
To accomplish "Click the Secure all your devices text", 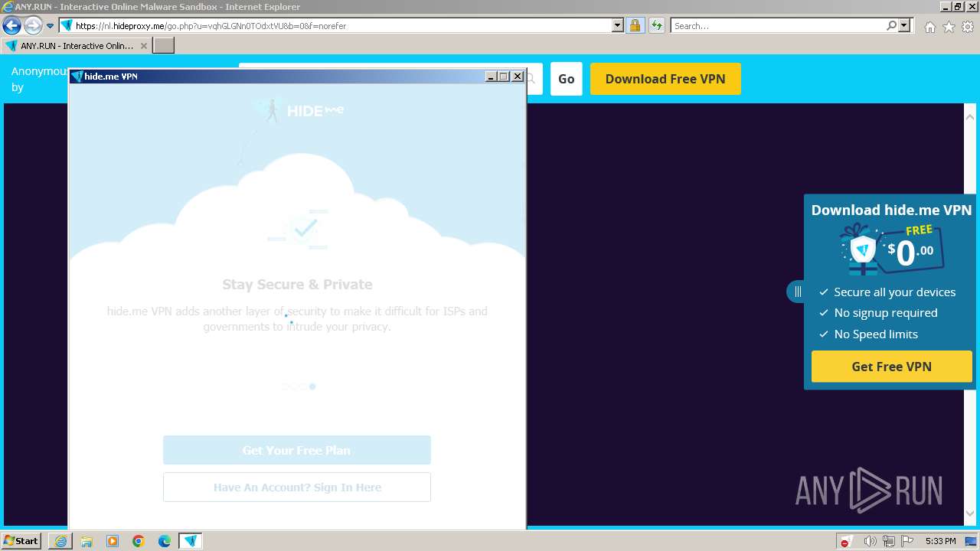I will click(x=895, y=292).
